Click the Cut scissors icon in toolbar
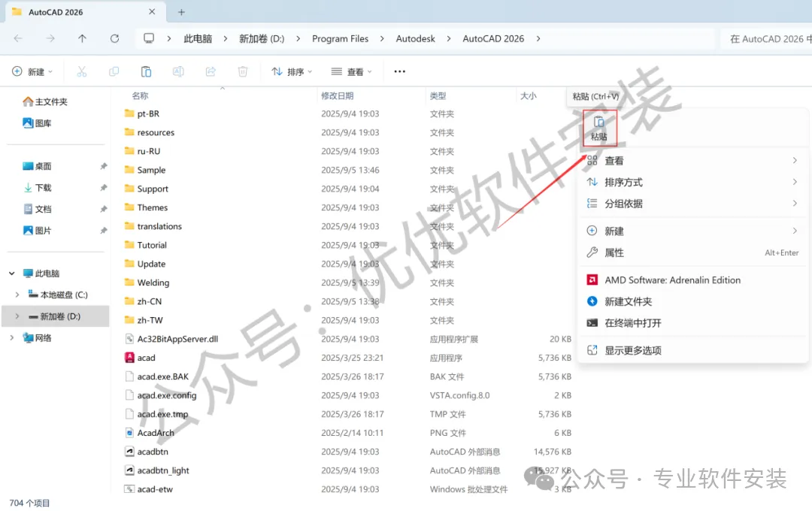 tap(82, 71)
